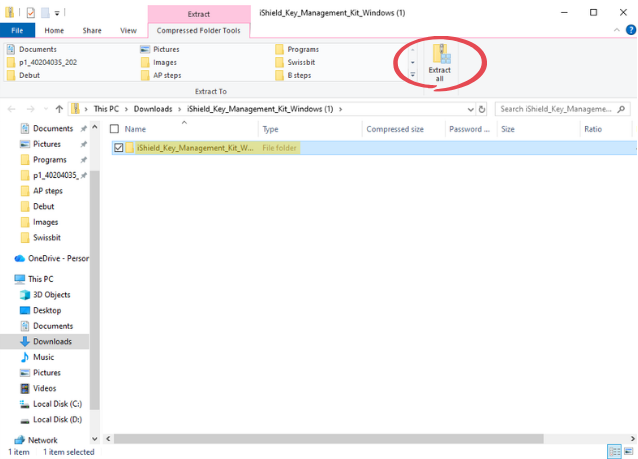Open Network in navigation pane
The height and width of the screenshot is (459, 638).
click(42, 440)
